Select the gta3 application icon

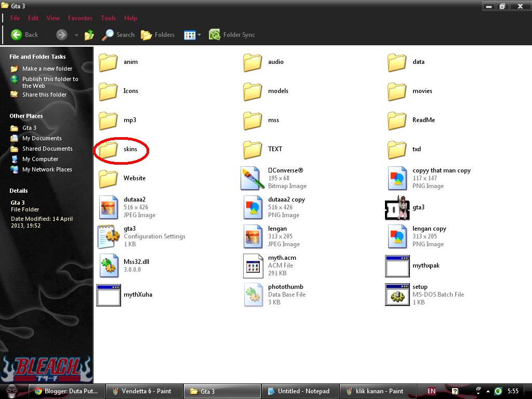pyautogui.click(x=397, y=208)
